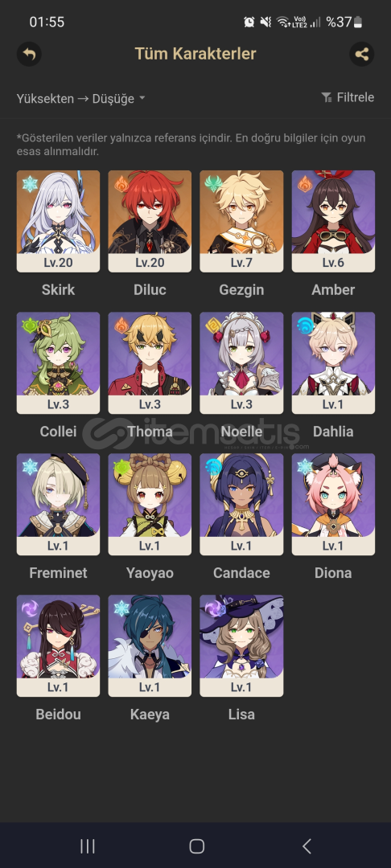Open the Filtrele filter option
The height and width of the screenshot is (868, 391).
348,97
